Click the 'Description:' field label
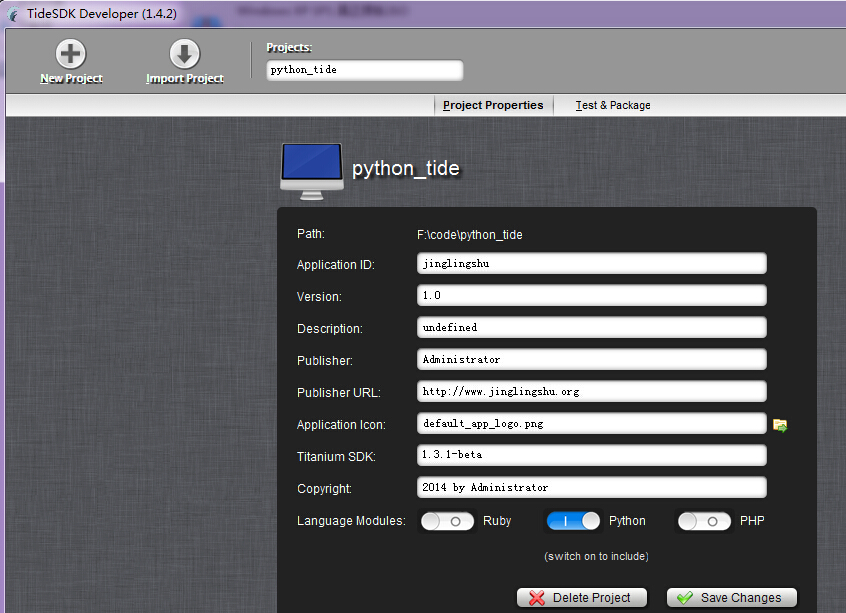The height and width of the screenshot is (613, 846). click(330, 329)
